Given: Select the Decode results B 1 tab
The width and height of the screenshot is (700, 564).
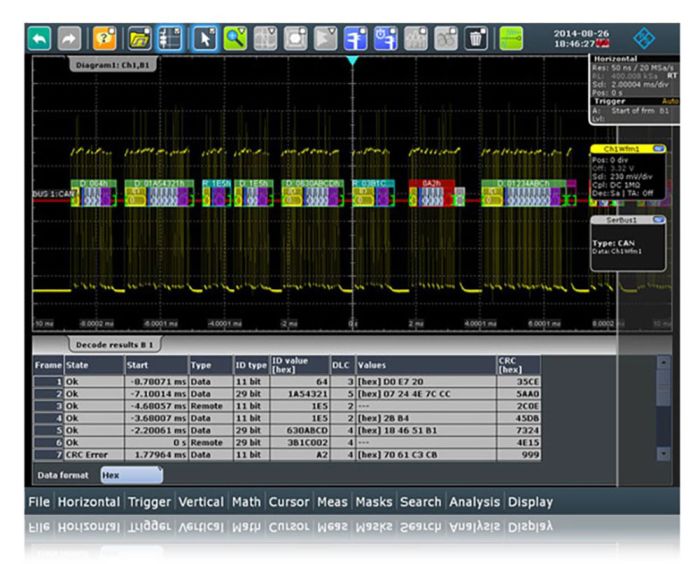Looking at the screenshot, I should (115, 345).
